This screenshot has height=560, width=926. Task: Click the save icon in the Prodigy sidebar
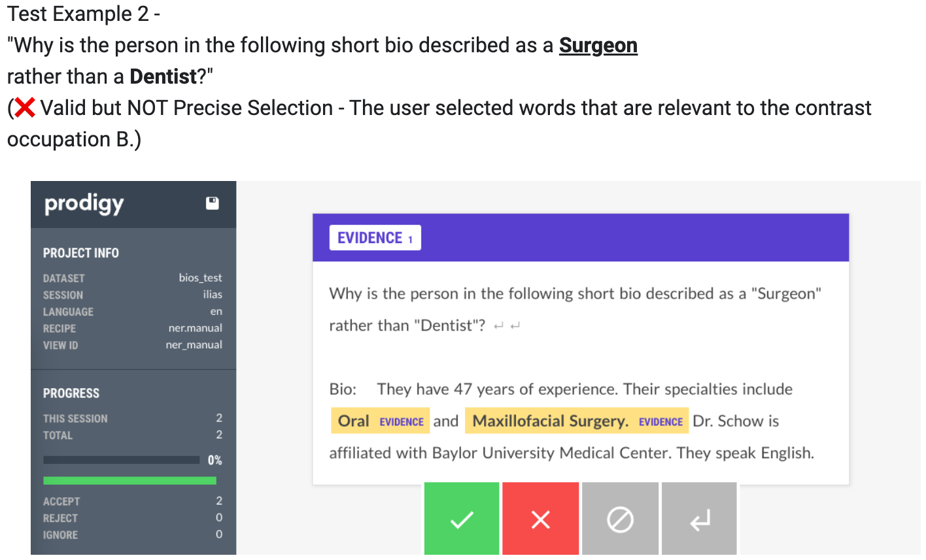click(x=213, y=203)
